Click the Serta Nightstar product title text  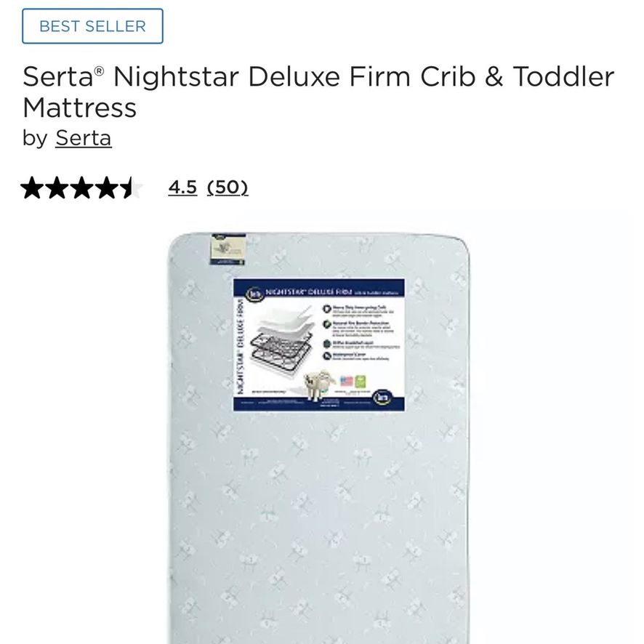click(318, 92)
